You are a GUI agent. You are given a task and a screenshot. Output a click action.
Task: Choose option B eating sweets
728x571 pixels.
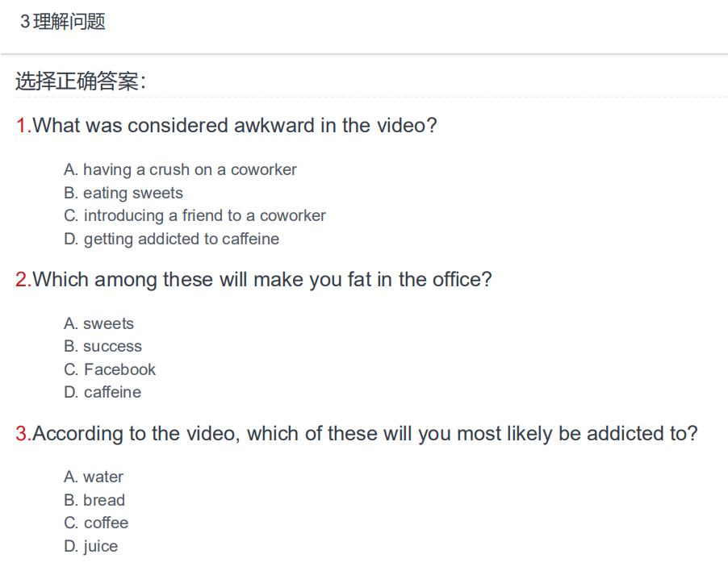pos(123,193)
